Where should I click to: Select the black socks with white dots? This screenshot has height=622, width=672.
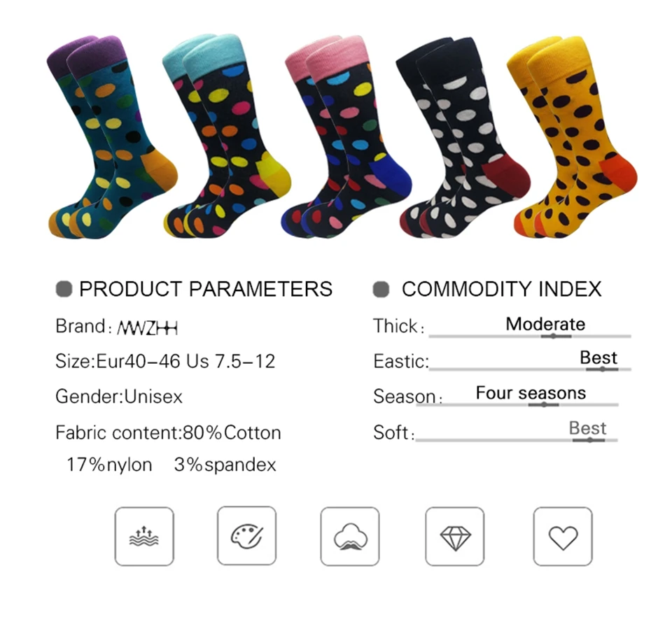click(463, 138)
